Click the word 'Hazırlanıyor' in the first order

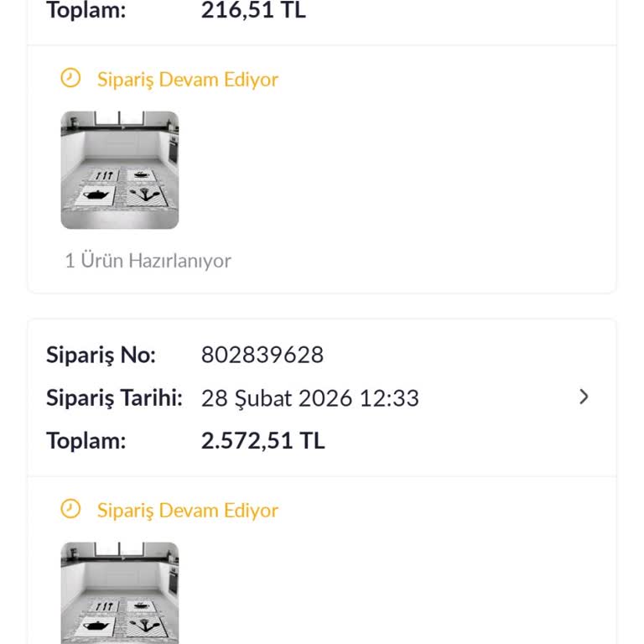click(179, 261)
